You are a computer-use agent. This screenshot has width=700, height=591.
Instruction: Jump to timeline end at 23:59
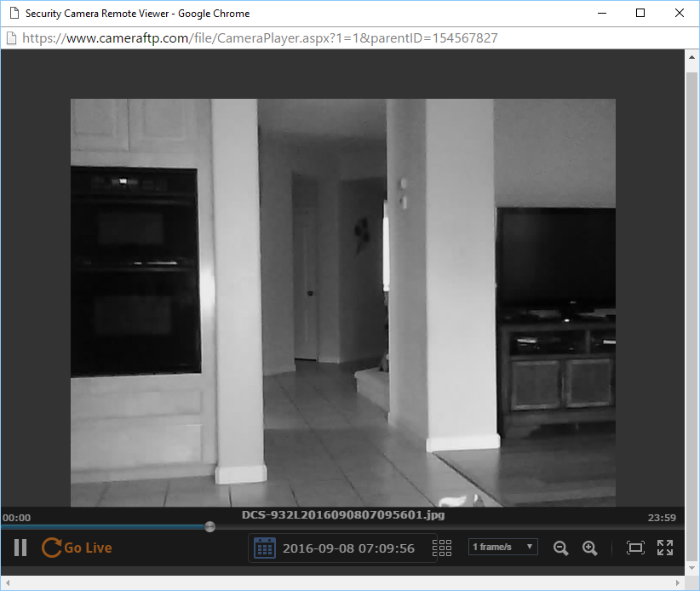click(662, 518)
